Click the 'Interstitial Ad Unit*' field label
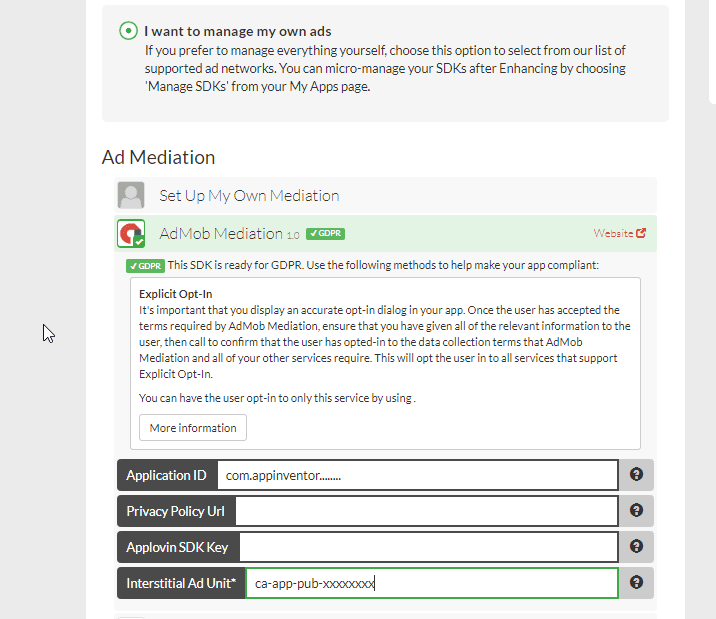This screenshot has height=619, width=716. click(181, 583)
